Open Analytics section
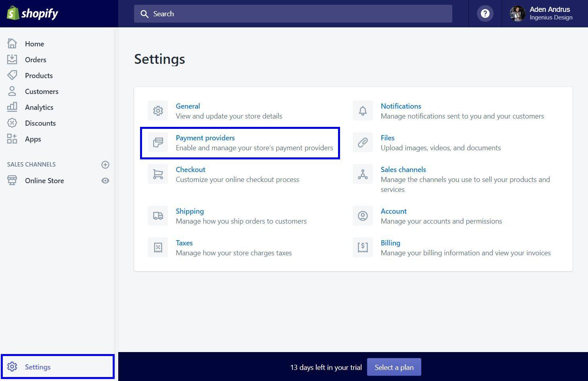 click(39, 107)
